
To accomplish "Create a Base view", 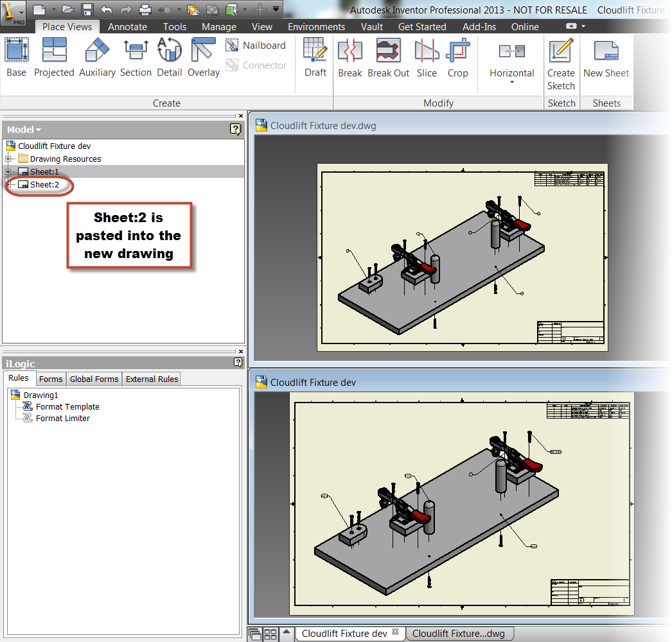I will [16, 57].
